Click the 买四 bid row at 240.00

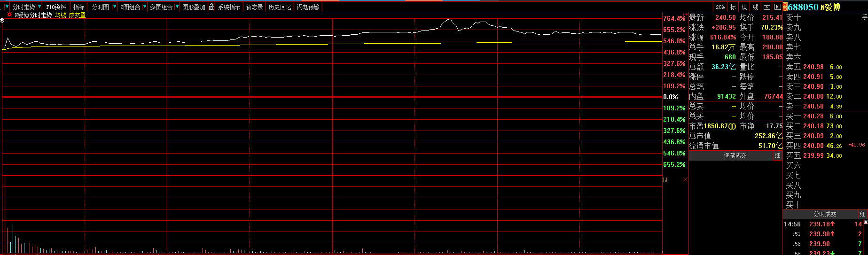814,146
